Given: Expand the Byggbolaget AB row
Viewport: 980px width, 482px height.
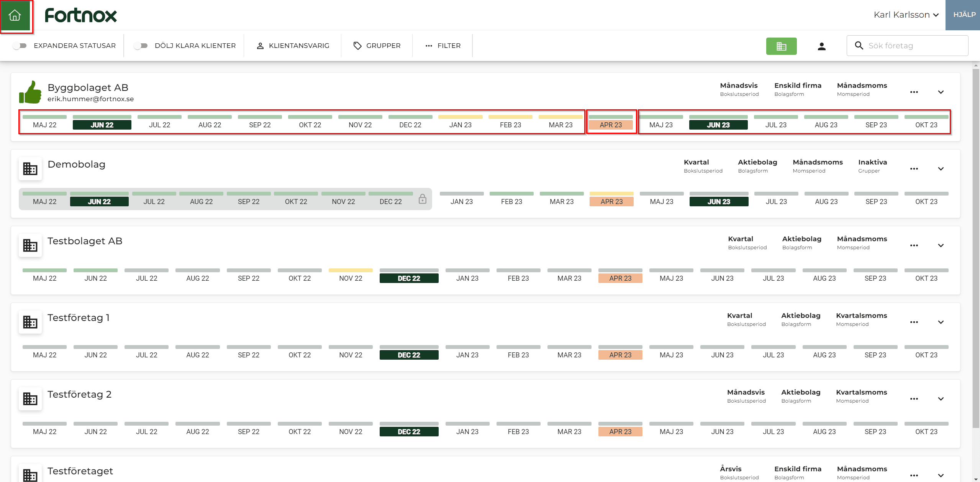Looking at the screenshot, I should (941, 92).
